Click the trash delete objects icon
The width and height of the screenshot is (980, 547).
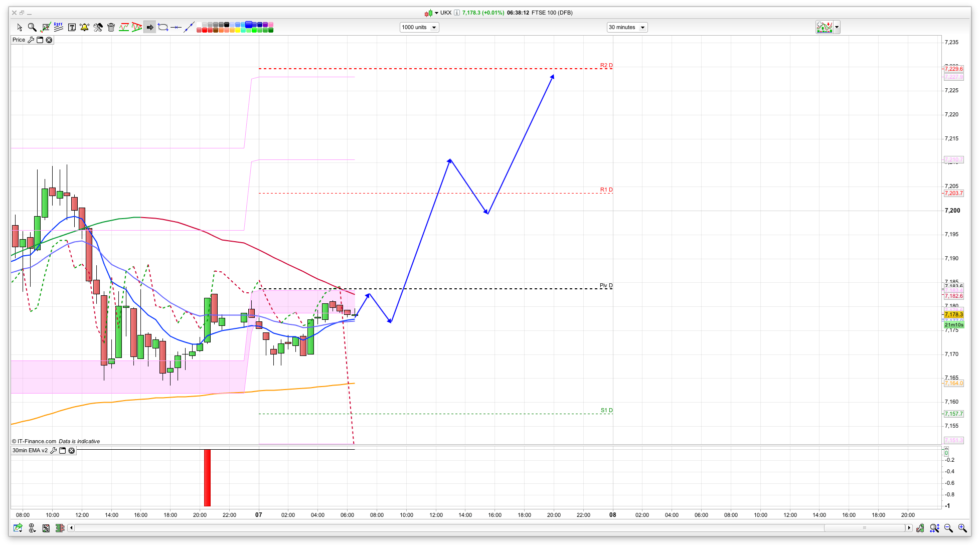point(111,28)
